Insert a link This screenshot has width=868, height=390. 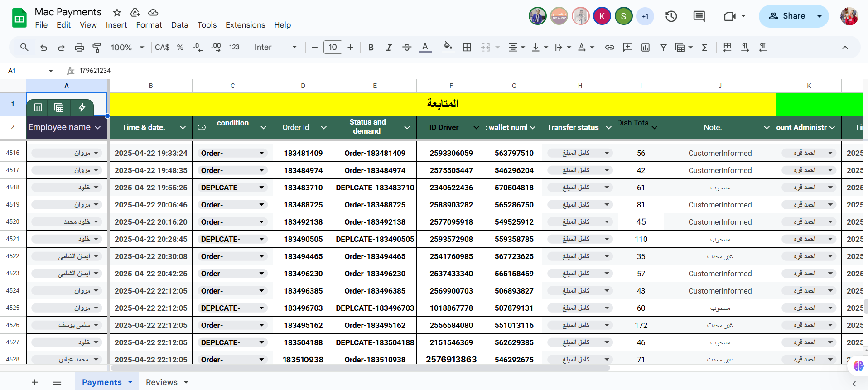coord(610,47)
